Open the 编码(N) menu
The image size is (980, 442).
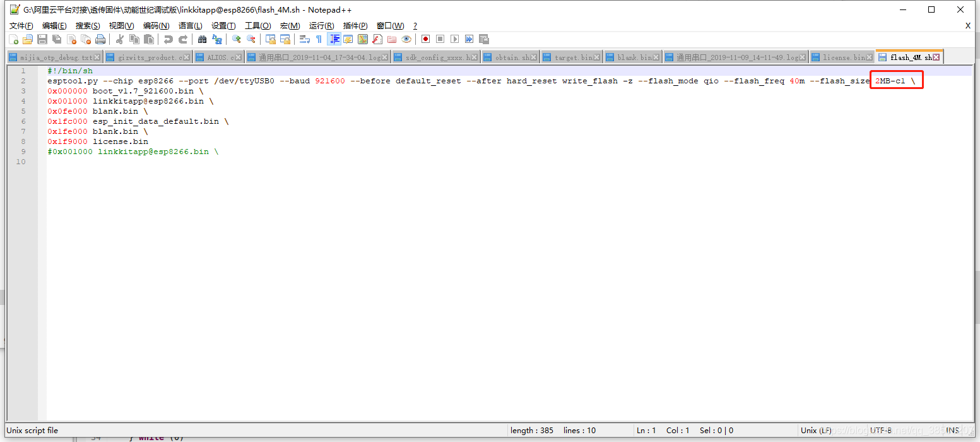tap(156, 26)
